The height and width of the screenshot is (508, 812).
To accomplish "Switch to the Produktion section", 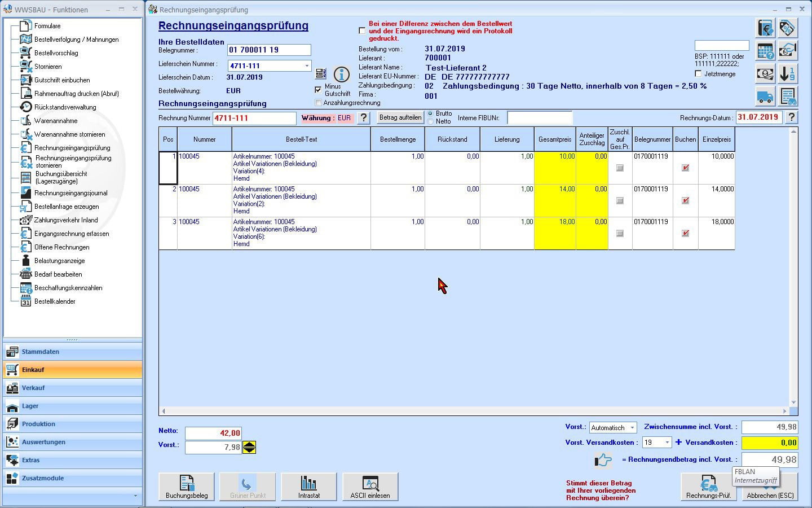I will coord(73,424).
